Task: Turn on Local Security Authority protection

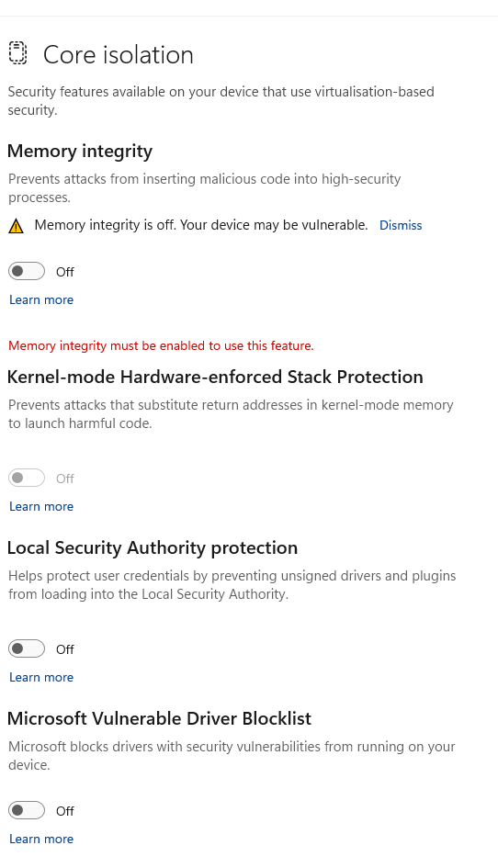Action: pos(27,648)
